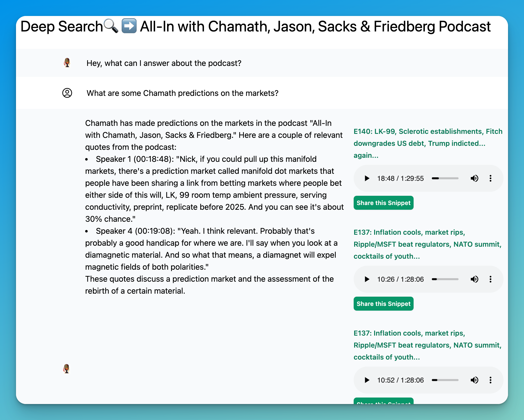The height and width of the screenshot is (420, 524).
Task: Click the 10:52 / 1:28:06 time display
Action: coord(400,380)
